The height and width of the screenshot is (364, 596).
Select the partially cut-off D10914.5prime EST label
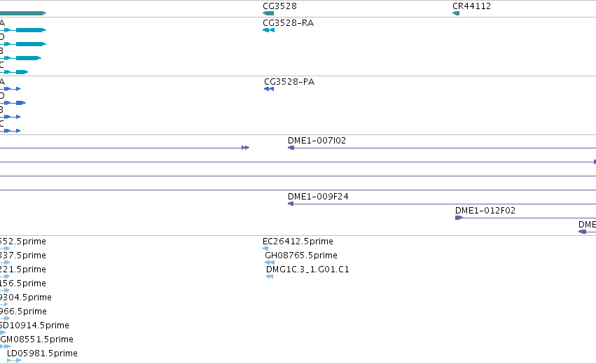coord(34,325)
